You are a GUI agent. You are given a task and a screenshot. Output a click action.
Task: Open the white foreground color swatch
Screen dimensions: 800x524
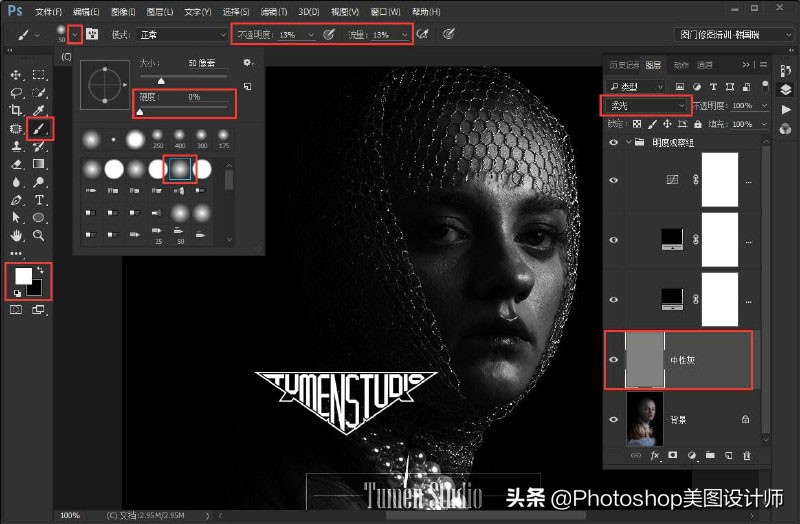tap(23, 276)
